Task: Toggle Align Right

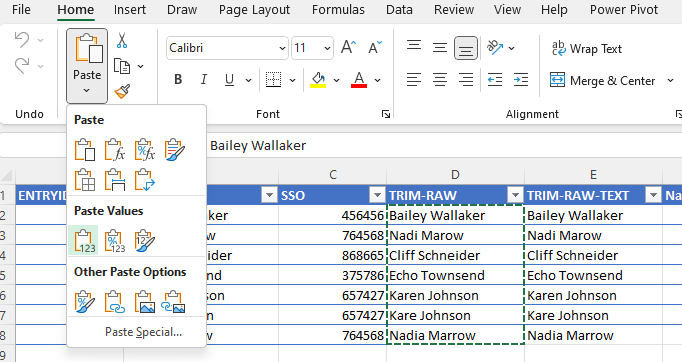Action: point(466,80)
